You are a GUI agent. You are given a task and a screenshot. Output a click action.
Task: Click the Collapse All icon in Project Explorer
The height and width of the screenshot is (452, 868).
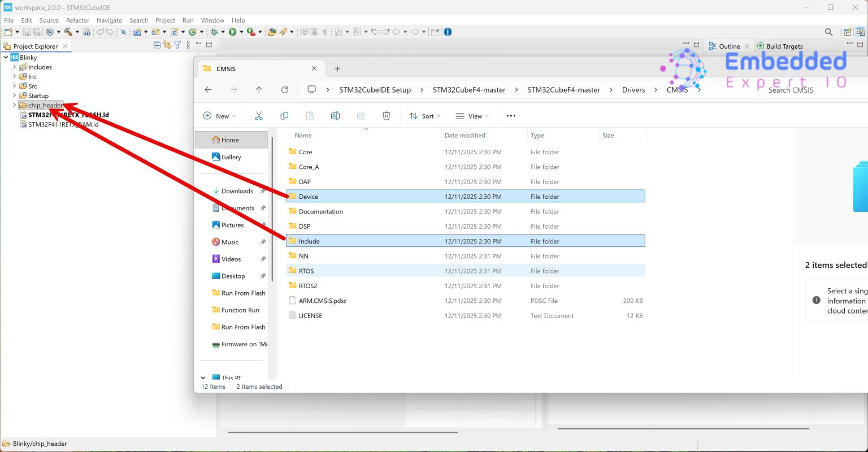157,45
